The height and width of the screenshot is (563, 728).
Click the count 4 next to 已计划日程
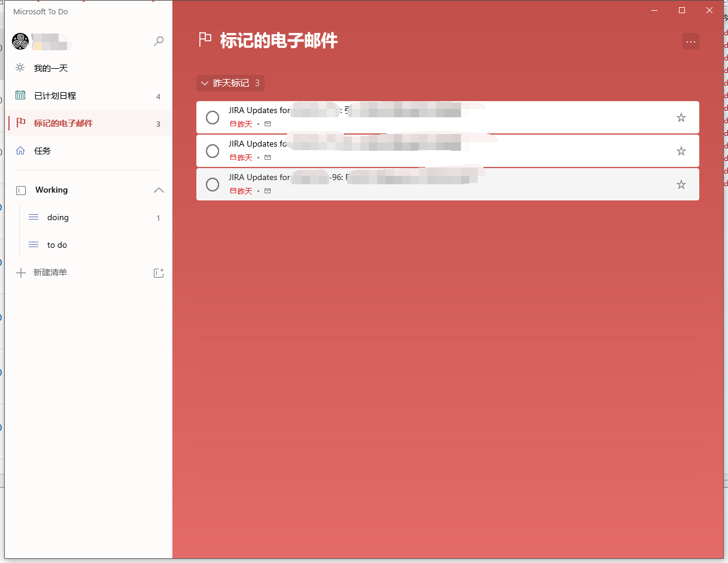pyautogui.click(x=158, y=96)
